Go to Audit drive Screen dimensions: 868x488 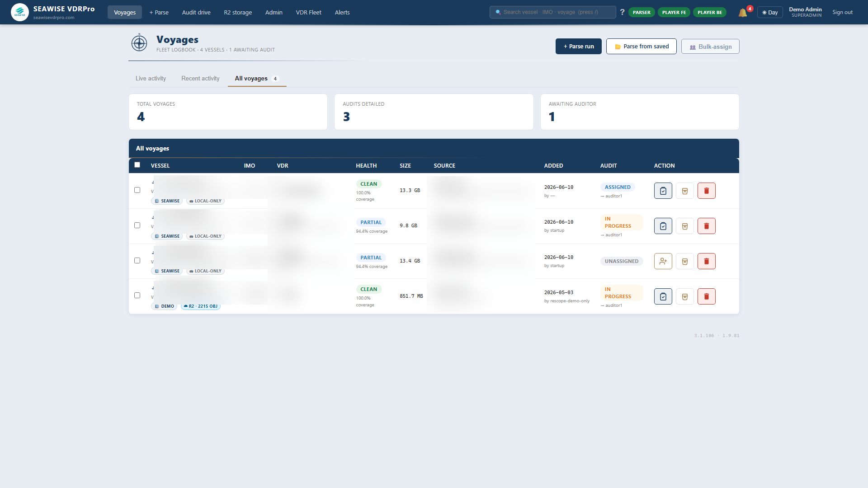pyautogui.click(x=196, y=12)
